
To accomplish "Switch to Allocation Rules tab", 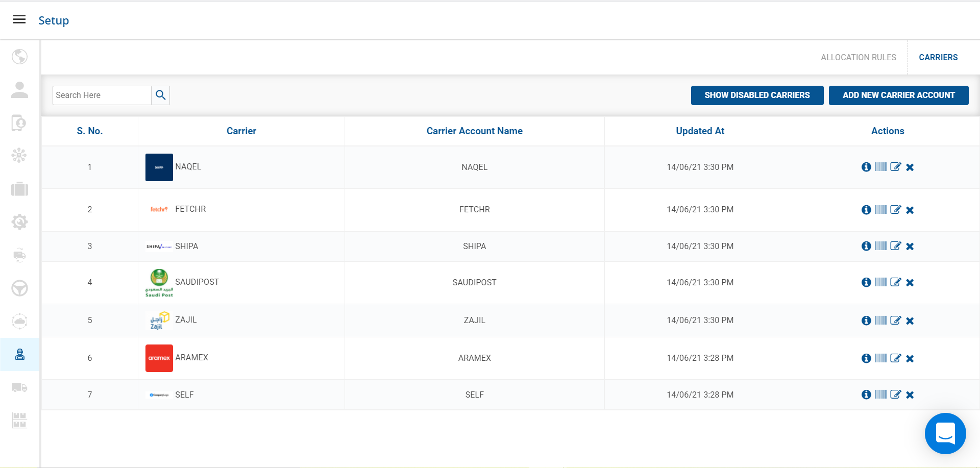I will pyautogui.click(x=858, y=58).
